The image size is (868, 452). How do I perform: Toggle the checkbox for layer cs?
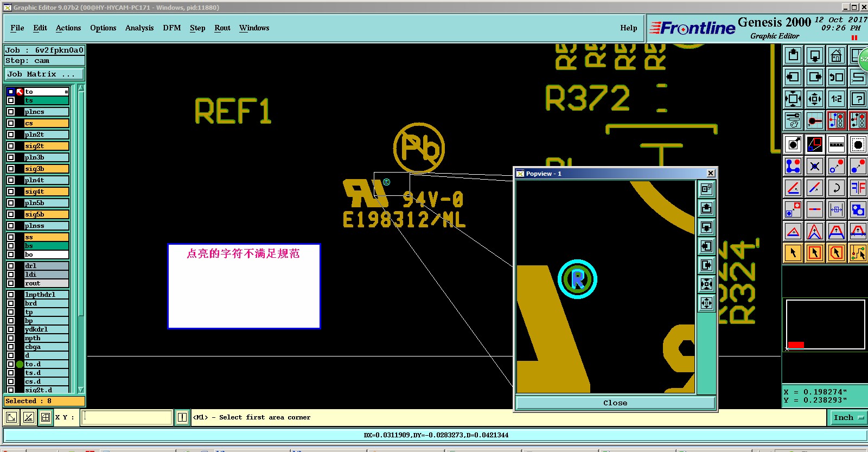coord(11,123)
